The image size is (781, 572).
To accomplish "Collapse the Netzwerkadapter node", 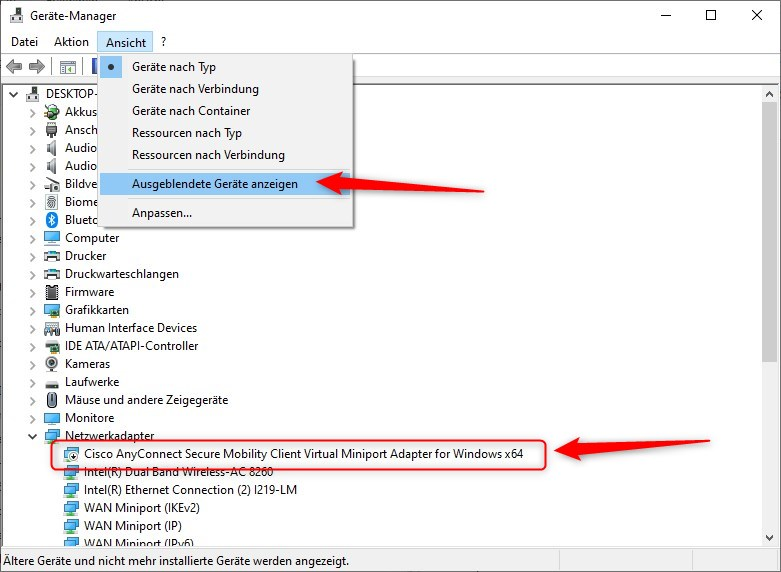I will coord(32,436).
